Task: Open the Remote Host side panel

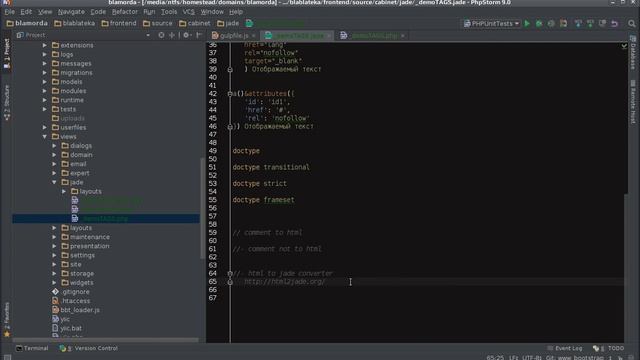Action: tap(633, 102)
